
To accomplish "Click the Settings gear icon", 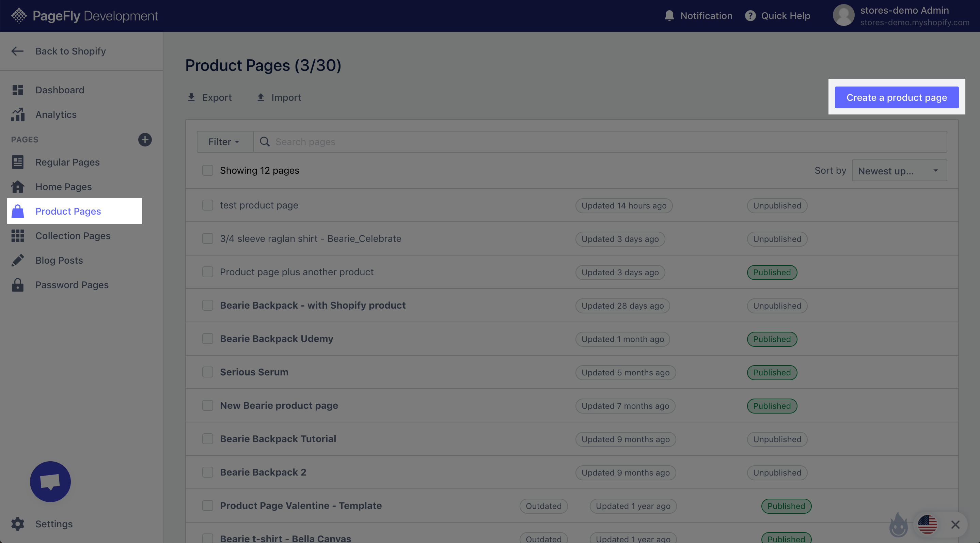I will (x=17, y=524).
